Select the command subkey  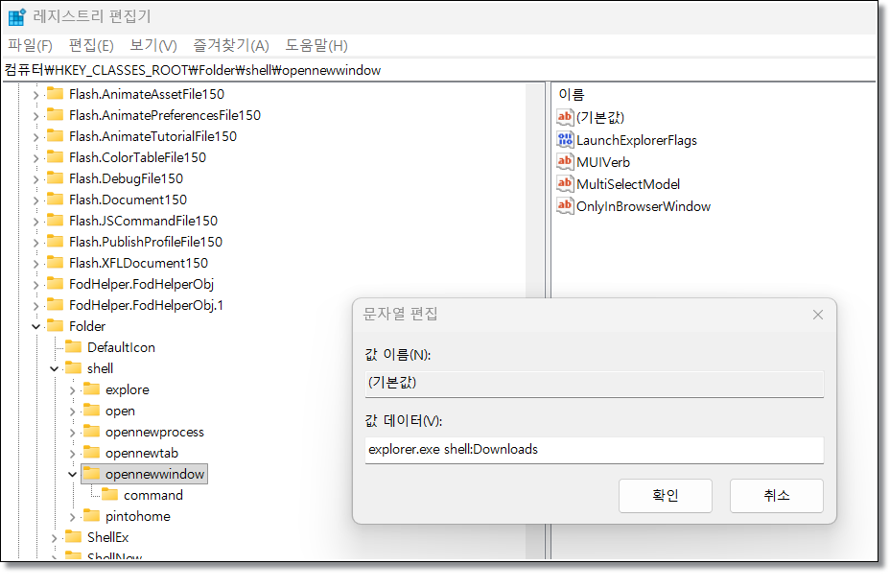(x=153, y=495)
